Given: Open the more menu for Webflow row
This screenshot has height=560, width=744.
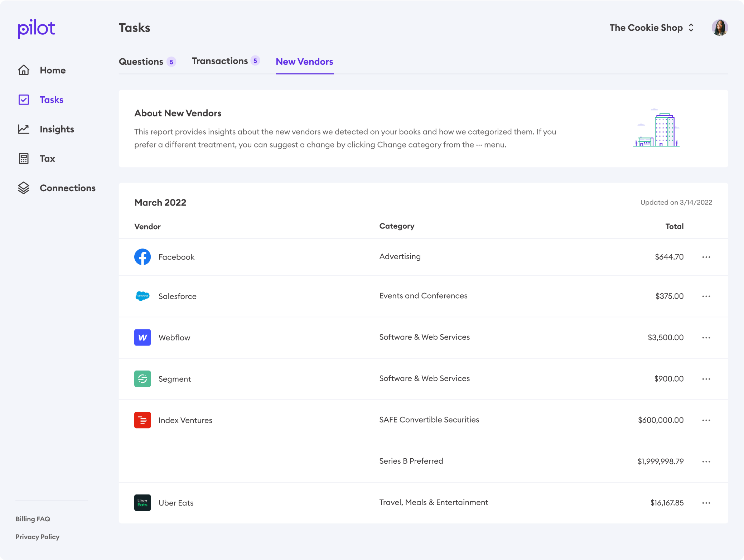Looking at the screenshot, I should (x=706, y=338).
